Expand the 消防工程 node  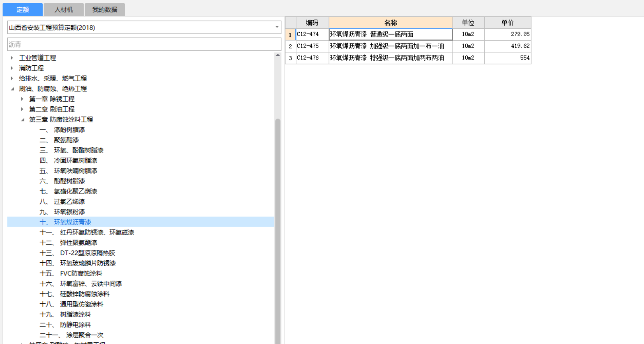(x=12, y=68)
